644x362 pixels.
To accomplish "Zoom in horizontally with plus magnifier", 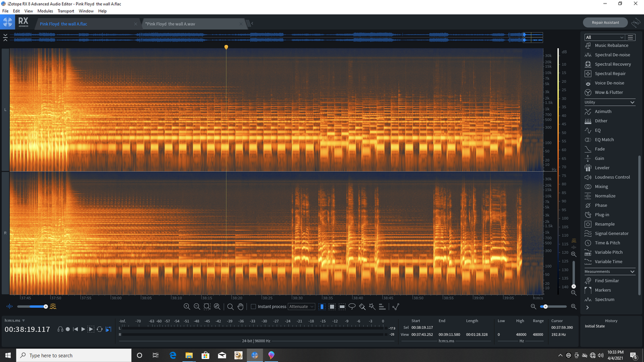I will (187, 307).
